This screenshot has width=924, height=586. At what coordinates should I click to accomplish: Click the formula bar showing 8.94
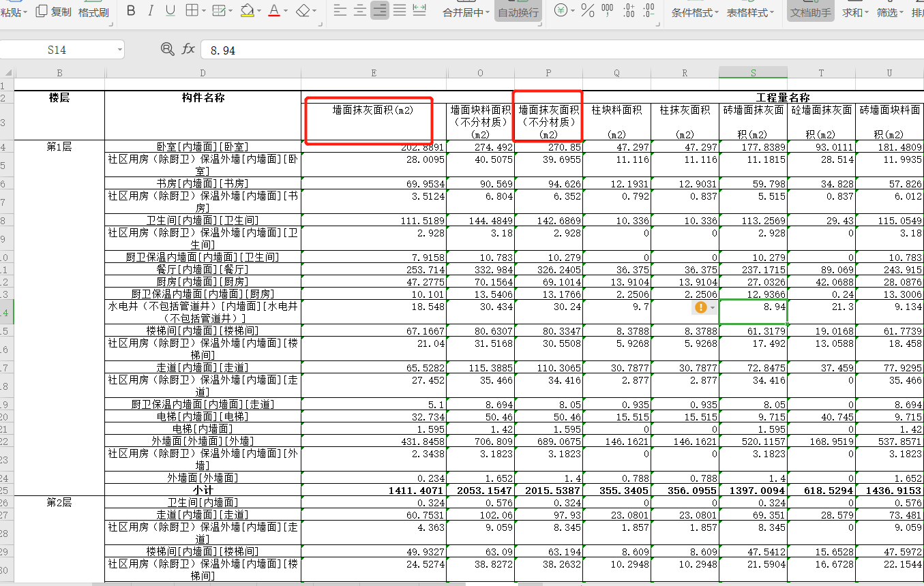pyautogui.click(x=562, y=50)
